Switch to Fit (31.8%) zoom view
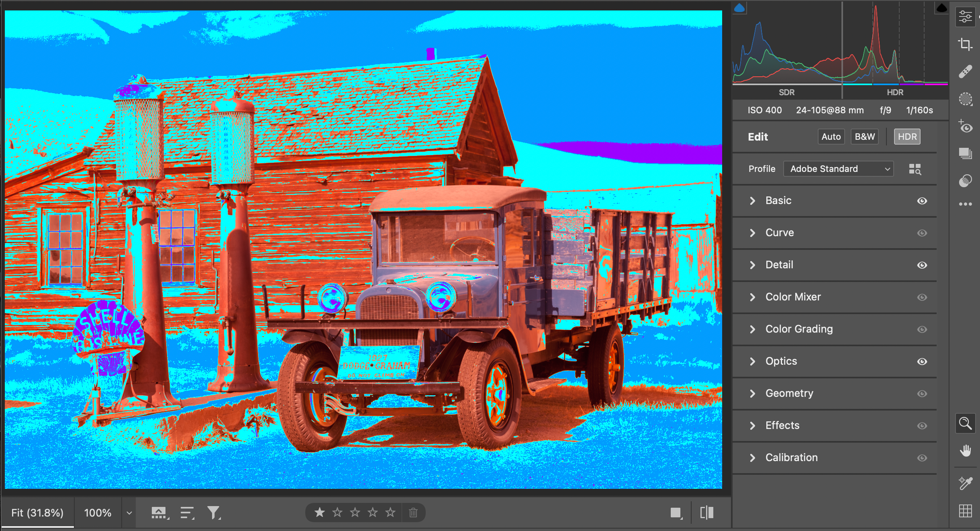The image size is (980, 531). (37, 513)
